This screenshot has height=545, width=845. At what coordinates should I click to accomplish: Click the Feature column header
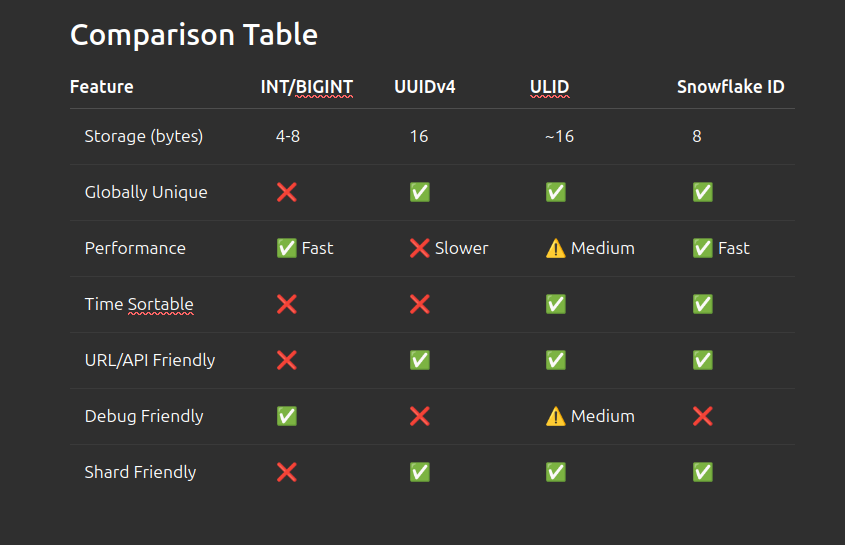(102, 87)
